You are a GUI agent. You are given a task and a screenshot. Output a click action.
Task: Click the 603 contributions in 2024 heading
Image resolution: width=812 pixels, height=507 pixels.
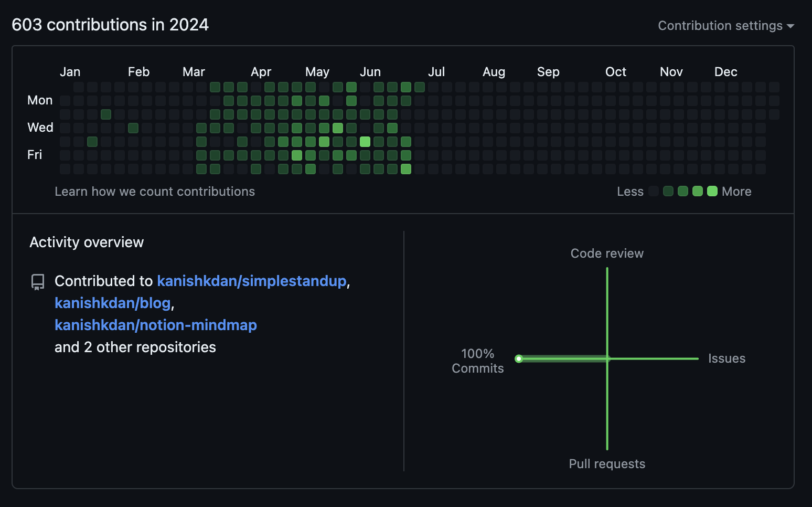[110, 25]
